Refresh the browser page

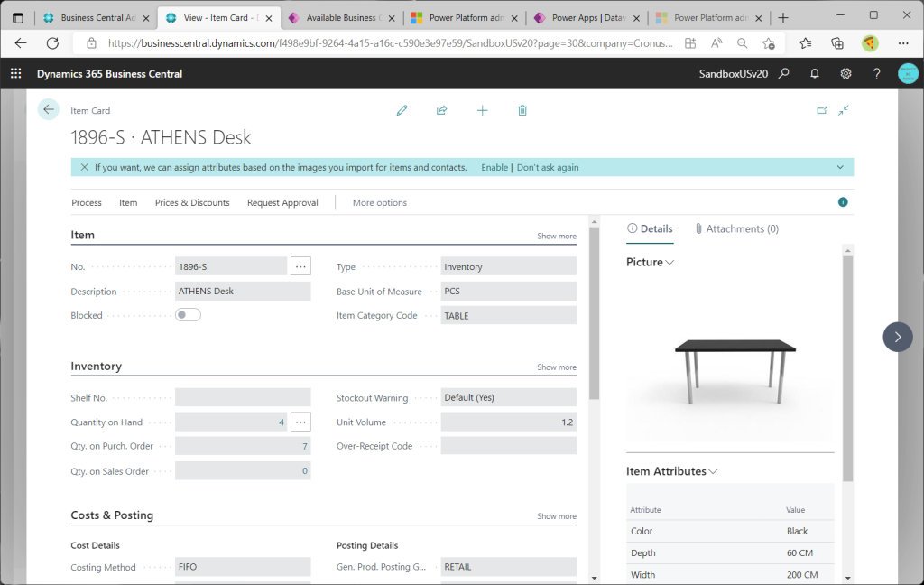[52, 43]
